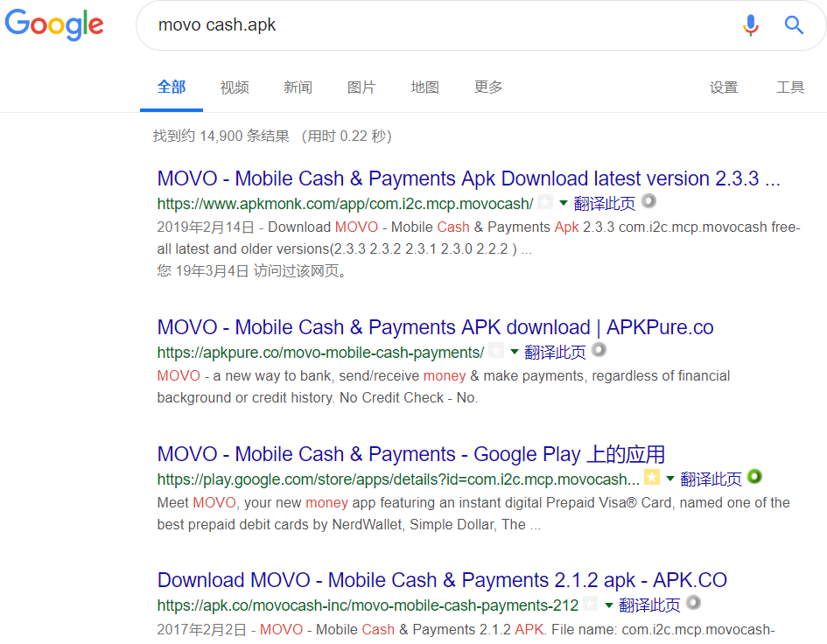Screen dimensions: 827x644
Task: Open the Google Play 上的应用 MOVO result
Action: point(410,453)
